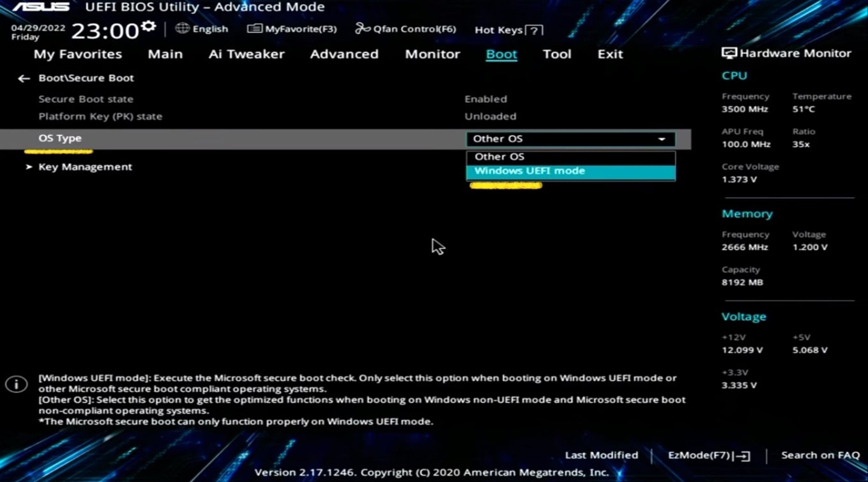
Task: Click +12V reading 12.099 V
Action: click(742, 350)
